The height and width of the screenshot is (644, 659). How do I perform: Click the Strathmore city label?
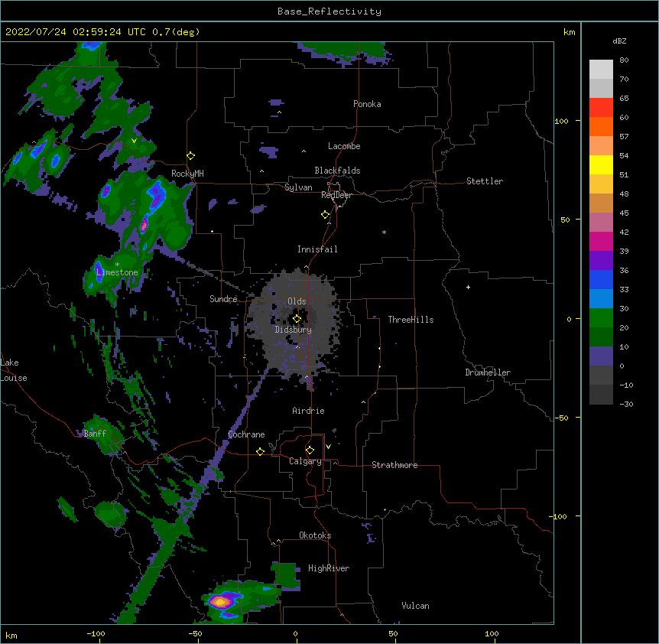click(x=394, y=465)
